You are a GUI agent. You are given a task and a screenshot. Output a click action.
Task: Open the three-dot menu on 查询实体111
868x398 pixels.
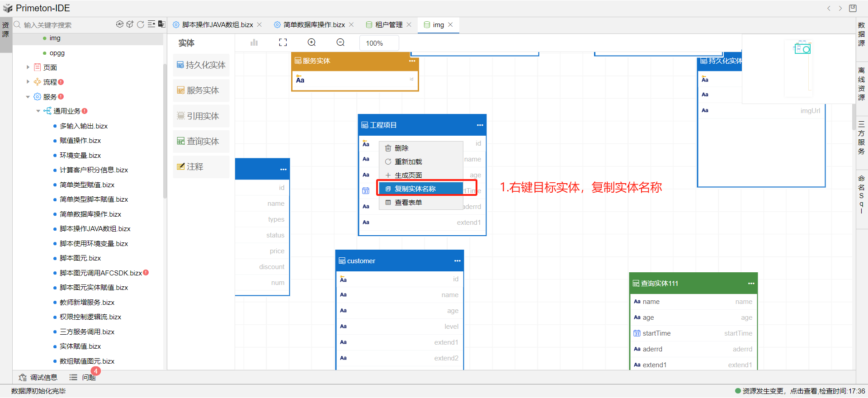(751, 284)
